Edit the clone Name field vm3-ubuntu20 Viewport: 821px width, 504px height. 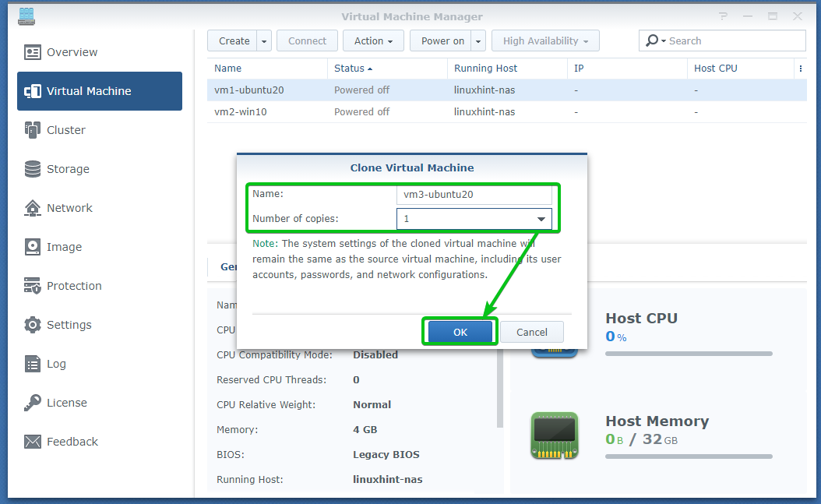[x=474, y=194]
